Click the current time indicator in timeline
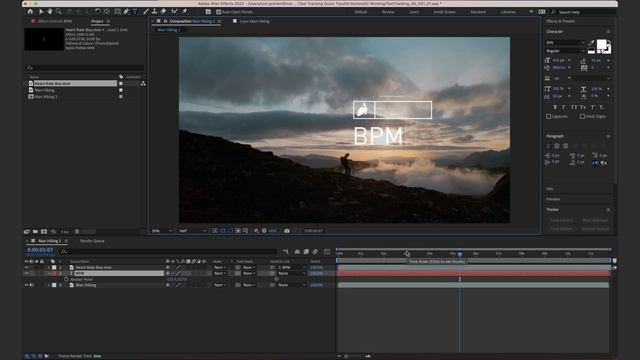The image size is (640, 360). pyautogui.click(x=460, y=254)
